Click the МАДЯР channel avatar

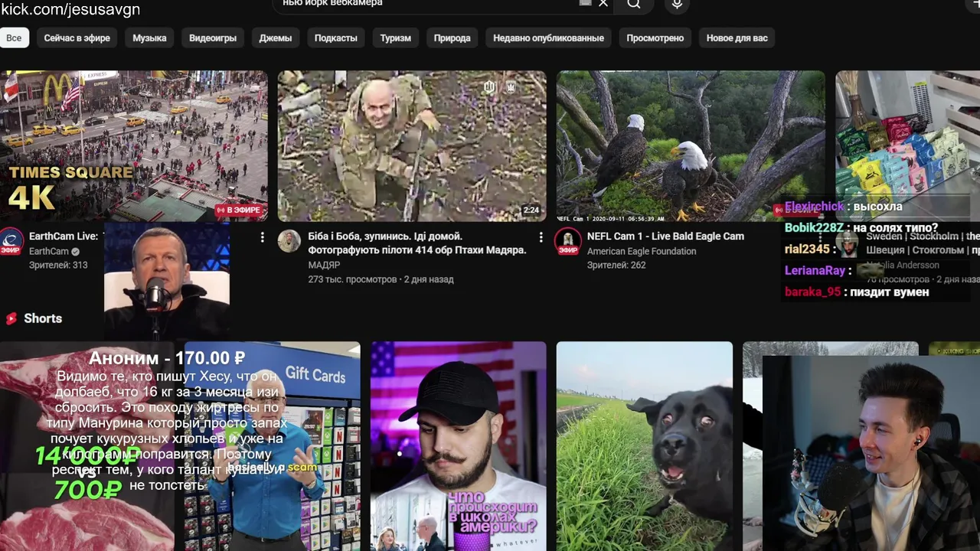(289, 241)
